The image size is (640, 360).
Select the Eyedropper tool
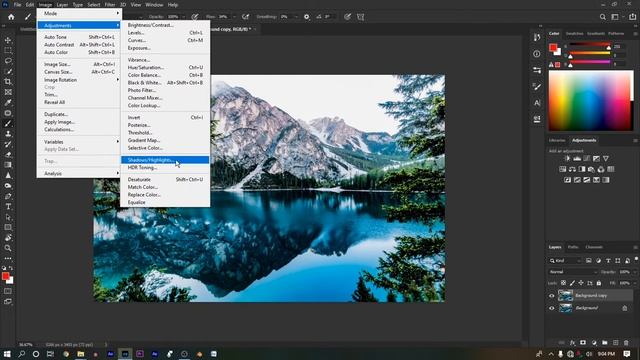[8, 102]
